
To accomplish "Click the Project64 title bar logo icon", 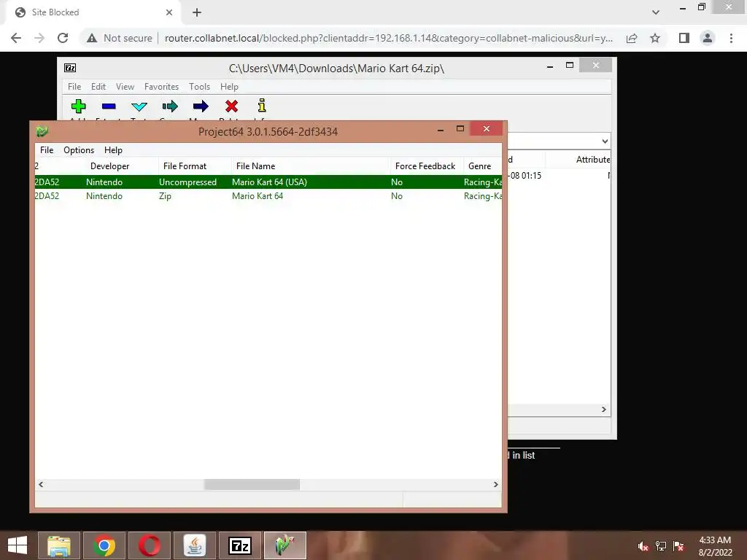I will click(42, 131).
